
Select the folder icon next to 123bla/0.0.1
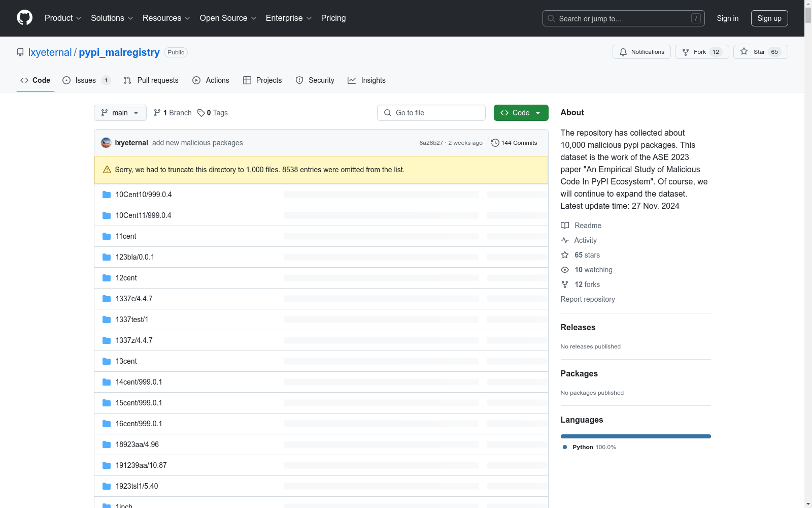(x=107, y=257)
